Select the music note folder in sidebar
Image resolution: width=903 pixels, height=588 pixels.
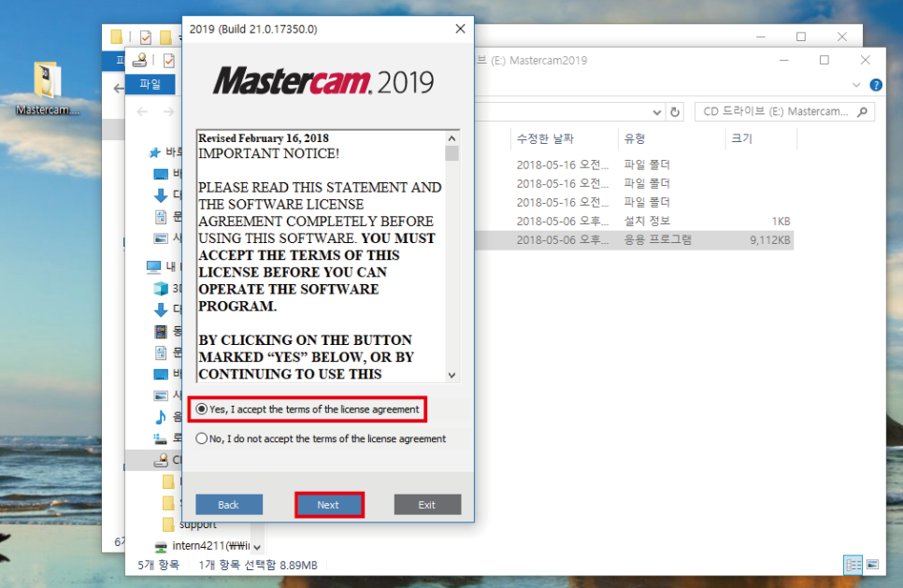pyautogui.click(x=161, y=417)
